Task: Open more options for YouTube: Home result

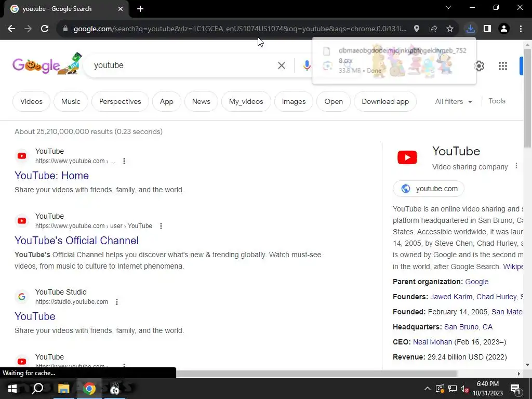Action: (x=124, y=161)
